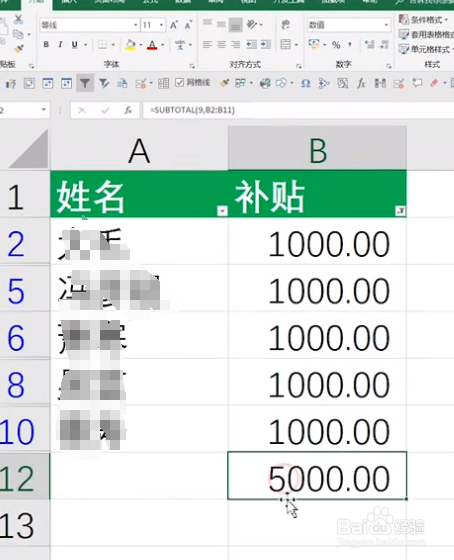Click the SUBTOTAL formula bar field
This screenshot has height=560, width=454.
coord(298,110)
